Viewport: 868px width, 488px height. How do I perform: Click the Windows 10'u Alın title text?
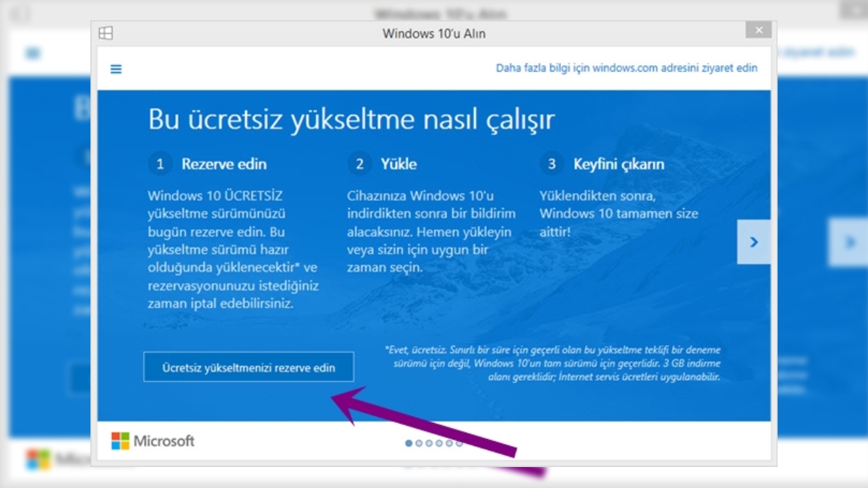pyautogui.click(x=434, y=33)
